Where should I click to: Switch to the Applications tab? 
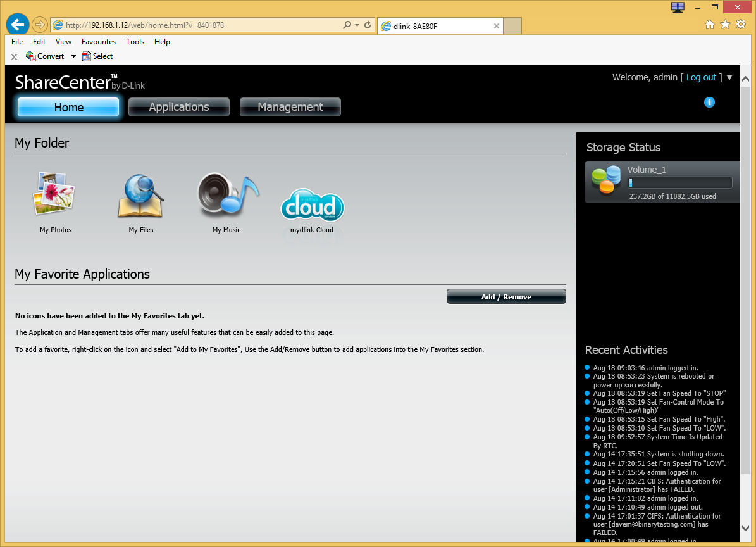179,107
